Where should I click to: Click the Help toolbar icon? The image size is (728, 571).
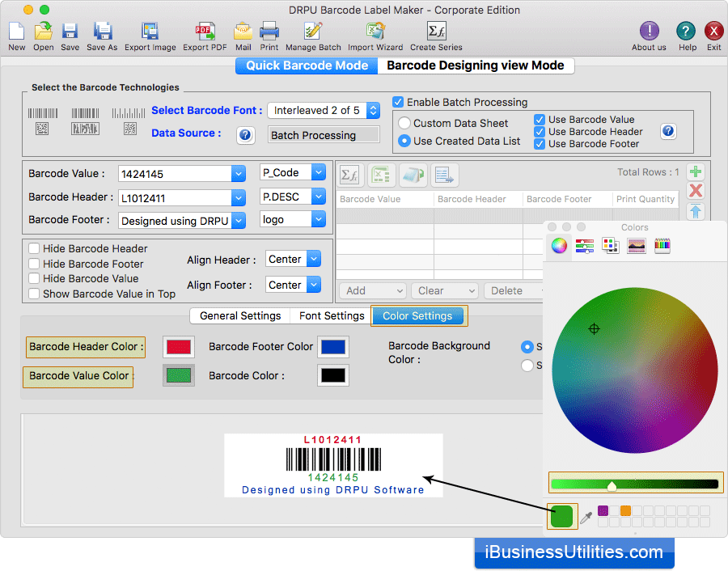point(685,32)
